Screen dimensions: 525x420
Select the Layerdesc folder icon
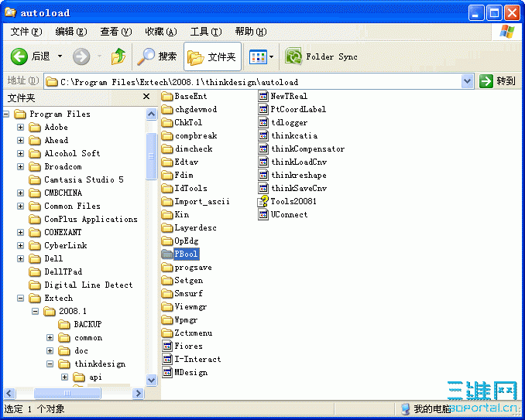(x=166, y=228)
